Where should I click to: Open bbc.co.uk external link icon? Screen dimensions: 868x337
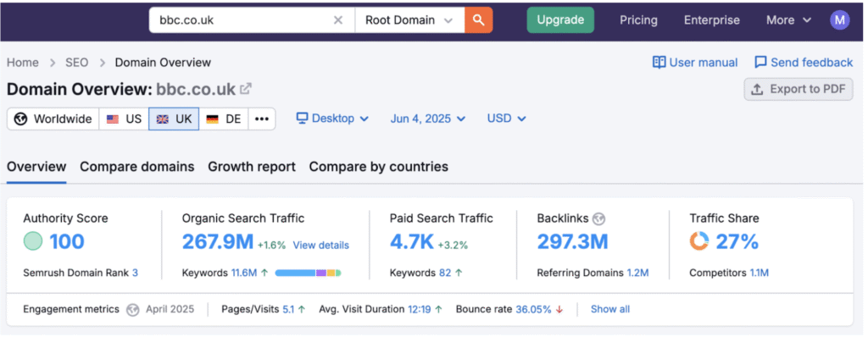pyautogui.click(x=246, y=89)
